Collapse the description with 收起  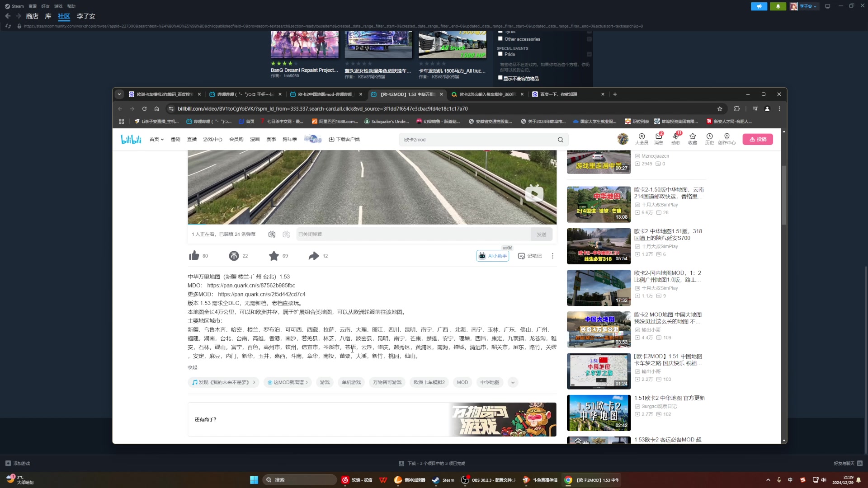193,367
